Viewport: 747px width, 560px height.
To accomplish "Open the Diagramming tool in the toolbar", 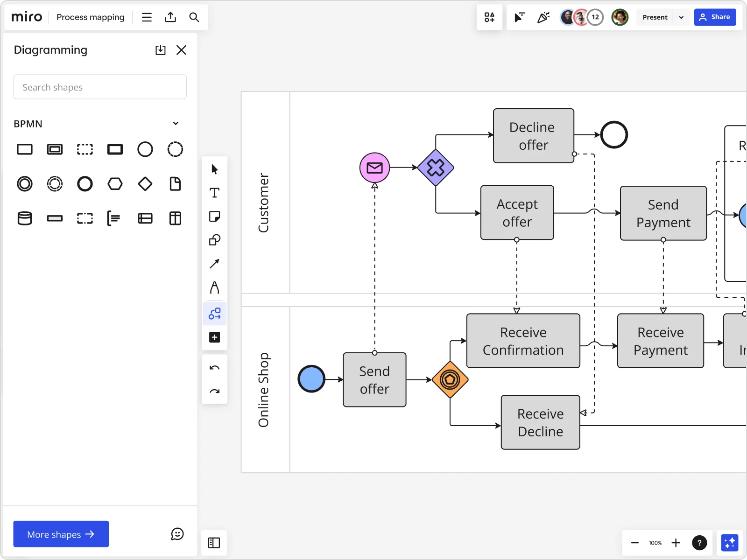I will pos(215,313).
